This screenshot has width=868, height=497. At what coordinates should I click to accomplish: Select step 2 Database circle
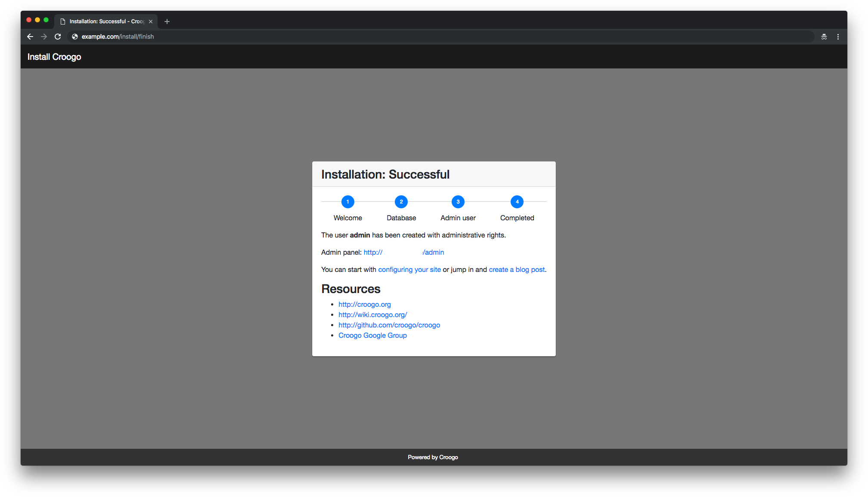(401, 202)
